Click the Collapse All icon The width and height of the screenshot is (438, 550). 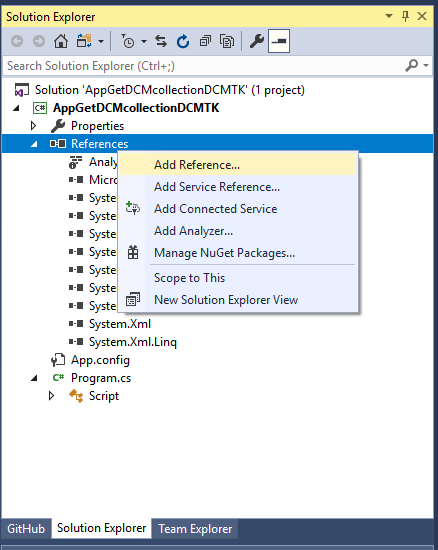click(205, 41)
